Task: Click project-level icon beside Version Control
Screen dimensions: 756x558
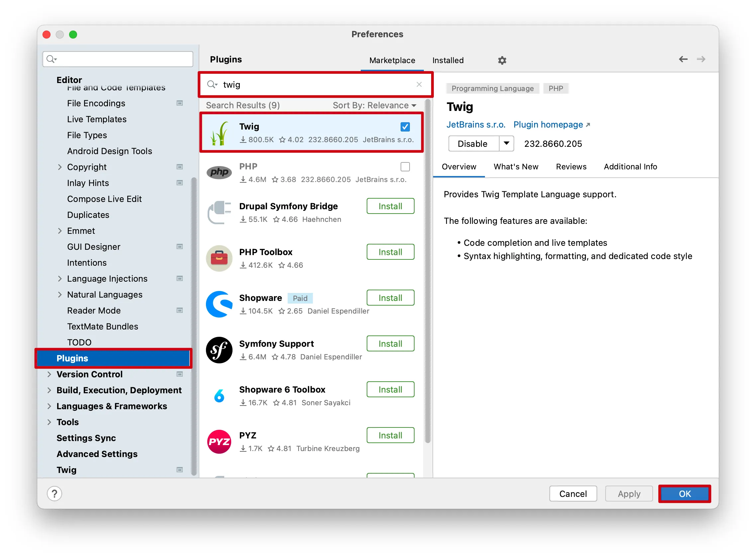Action: tap(180, 374)
